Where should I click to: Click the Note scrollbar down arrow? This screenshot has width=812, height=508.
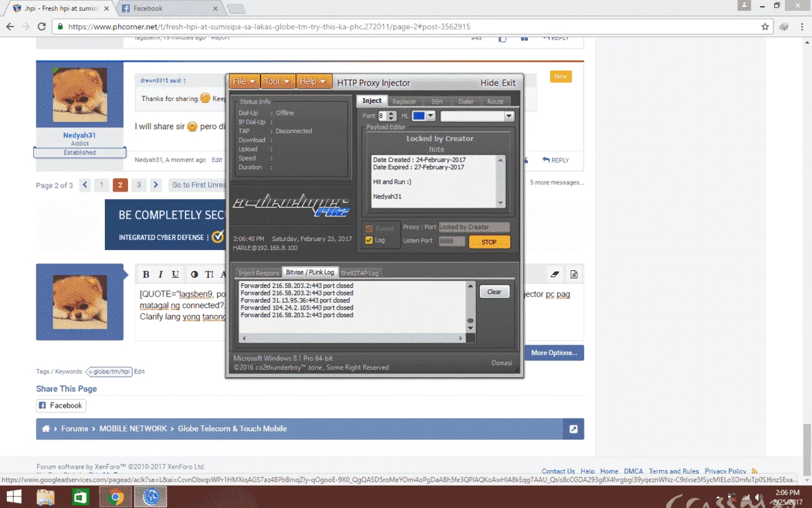[x=501, y=203]
